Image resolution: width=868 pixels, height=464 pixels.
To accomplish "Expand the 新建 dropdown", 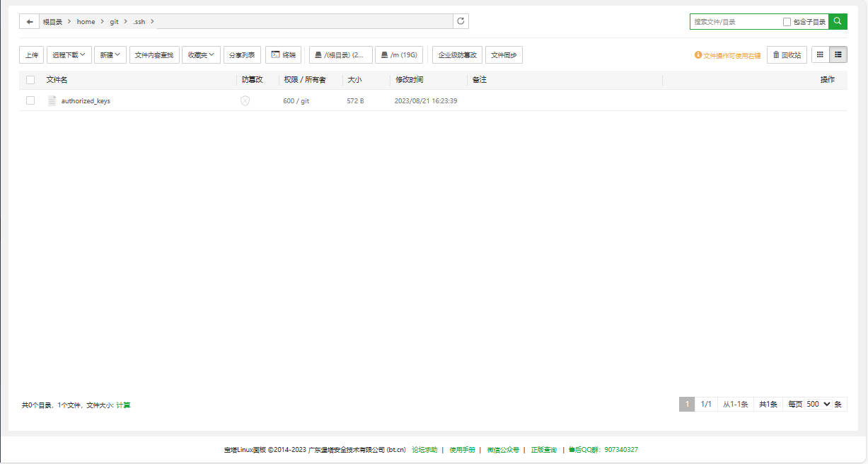I will click(x=110, y=54).
